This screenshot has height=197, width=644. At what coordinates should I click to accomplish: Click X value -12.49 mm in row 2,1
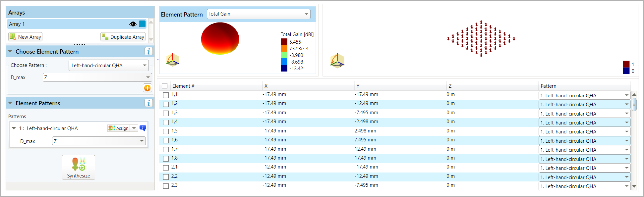click(x=274, y=167)
